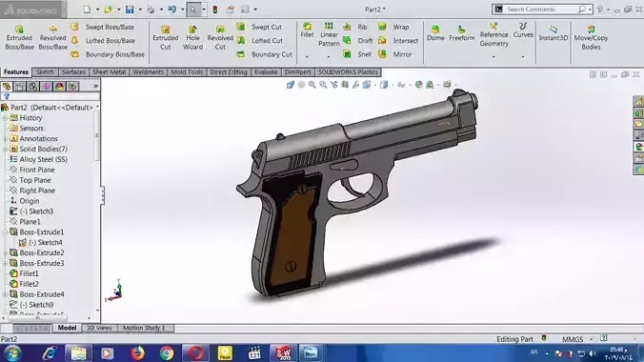The height and width of the screenshot is (362, 644).
Task: Switch to the Sheet Metal tab
Action: [x=109, y=71]
